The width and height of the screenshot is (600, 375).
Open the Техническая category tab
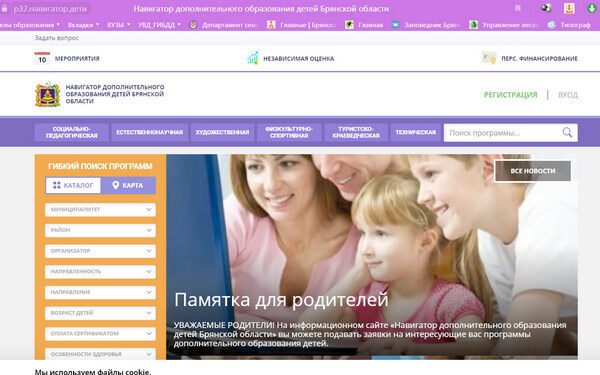click(x=416, y=132)
